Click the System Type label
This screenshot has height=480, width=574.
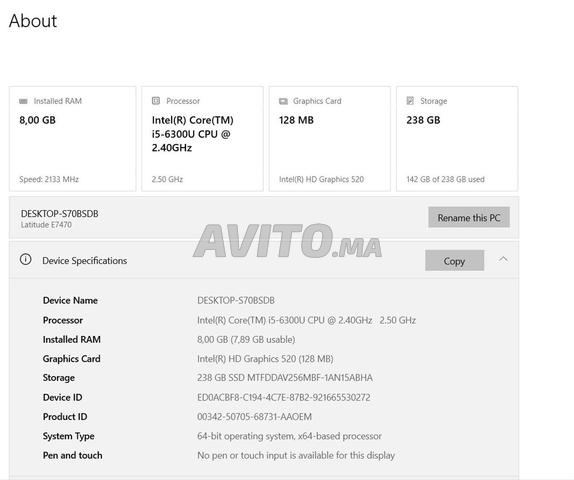tap(68, 436)
